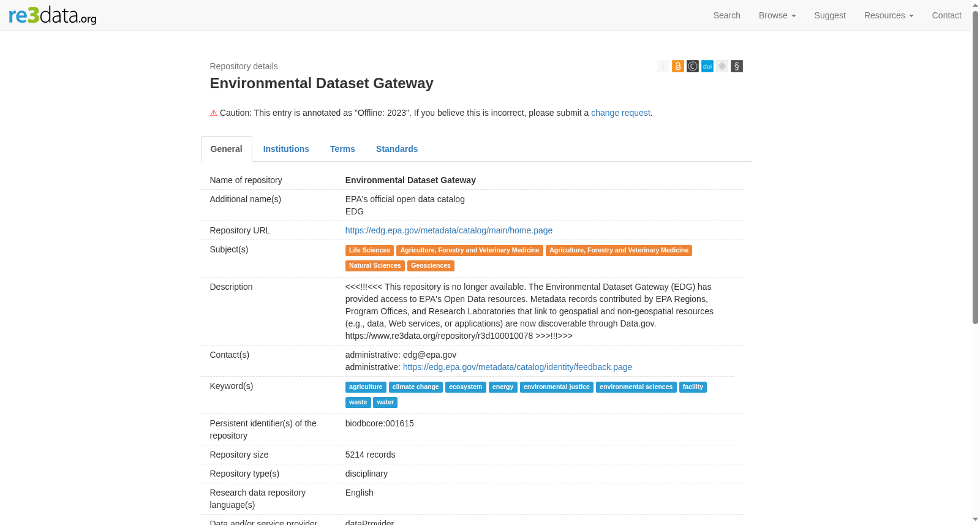Click the 'Name of repository' field label
The image size is (980, 525).
246,180
